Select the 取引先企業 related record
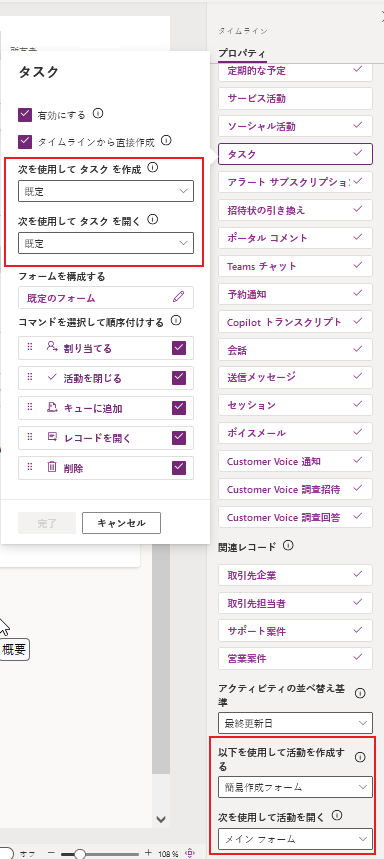The width and height of the screenshot is (384, 859). pos(295,575)
